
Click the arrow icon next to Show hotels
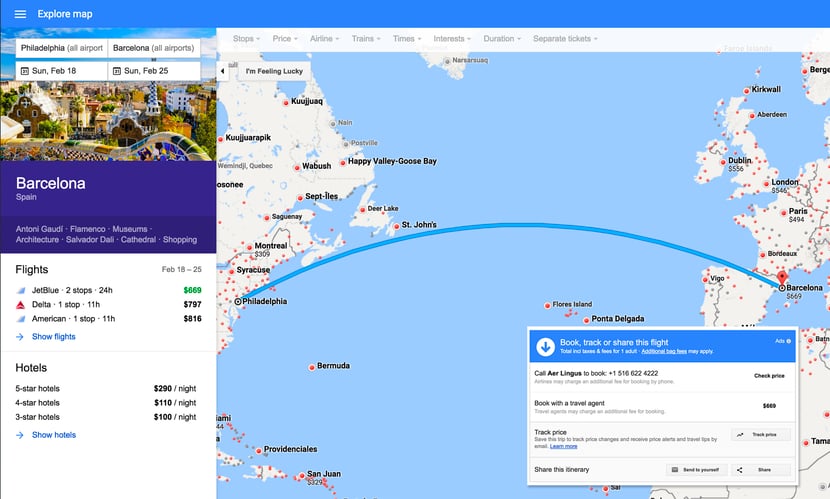20,435
